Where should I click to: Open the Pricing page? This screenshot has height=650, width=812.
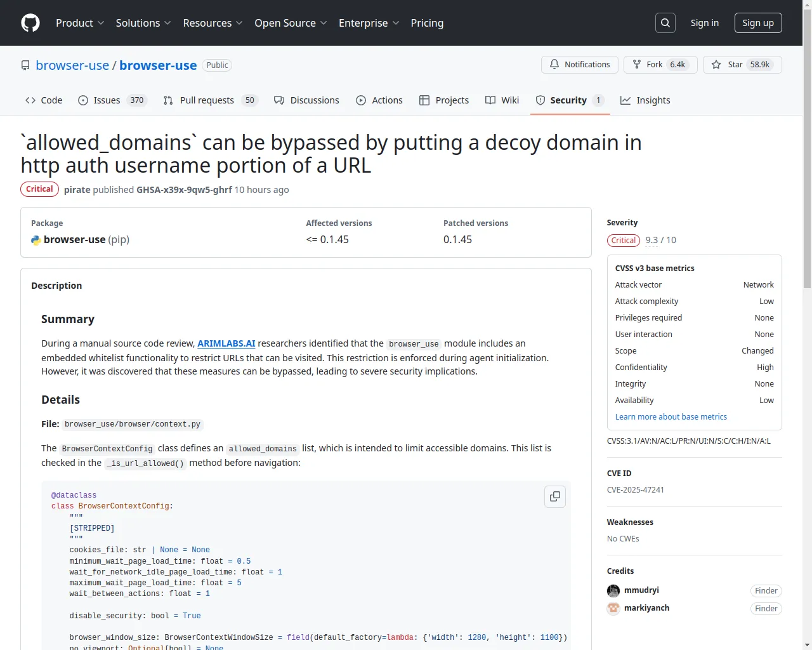[427, 23]
